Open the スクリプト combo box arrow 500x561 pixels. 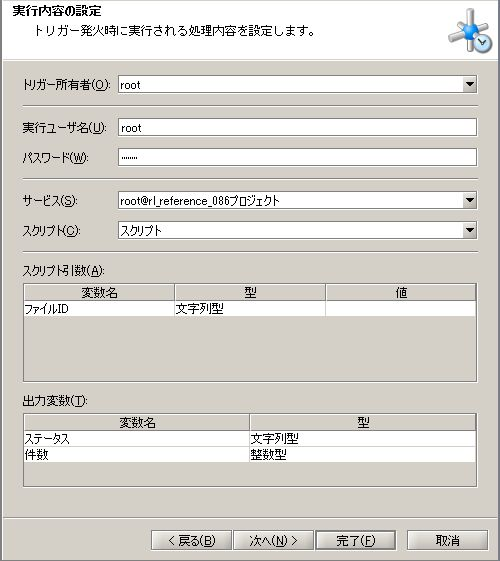click(x=470, y=230)
